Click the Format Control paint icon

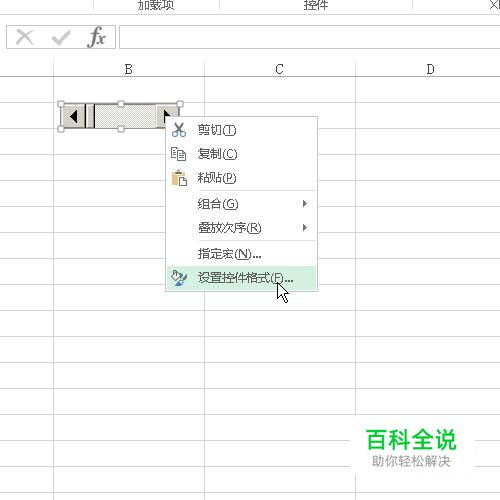pos(179,278)
